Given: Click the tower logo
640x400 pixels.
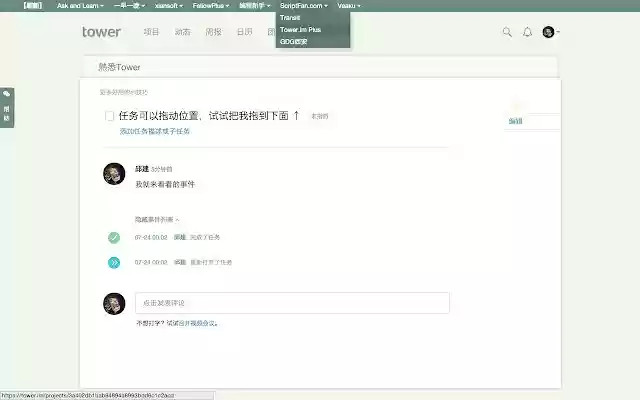Looking at the screenshot, I should (x=101, y=32).
